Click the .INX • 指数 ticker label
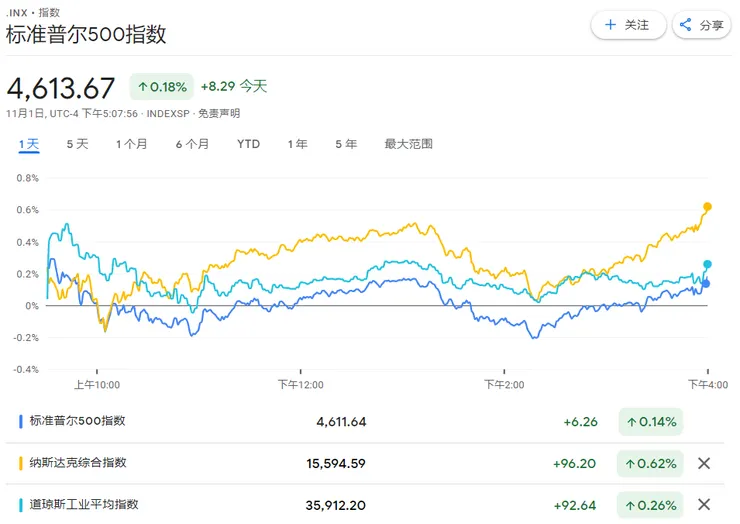The width and height of the screenshot is (740, 524). (33, 12)
